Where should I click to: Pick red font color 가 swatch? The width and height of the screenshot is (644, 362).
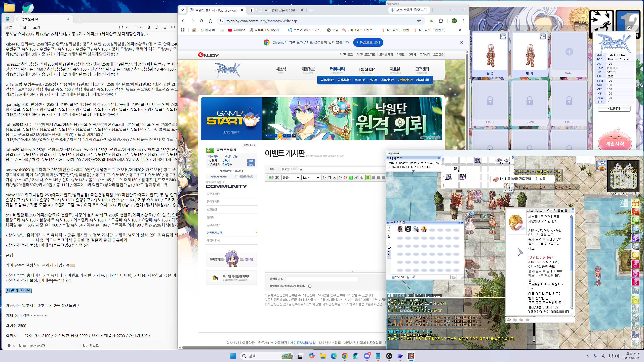[x=345, y=177]
